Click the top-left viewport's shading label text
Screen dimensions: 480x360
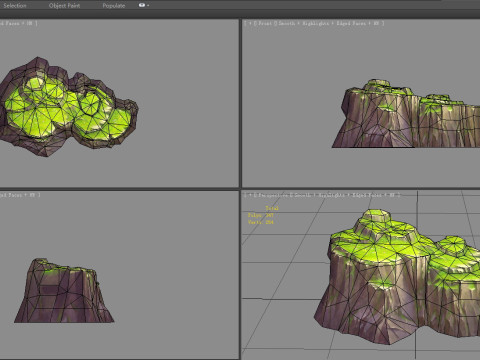18,23
